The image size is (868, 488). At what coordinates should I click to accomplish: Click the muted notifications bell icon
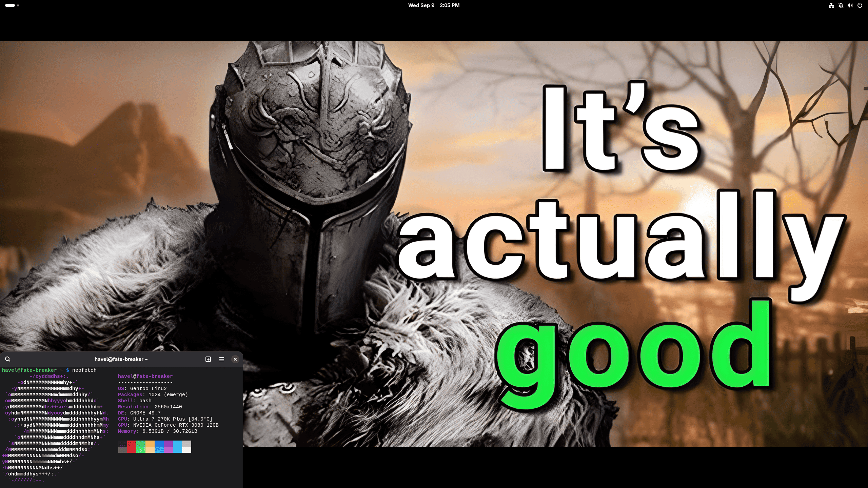[x=841, y=5]
